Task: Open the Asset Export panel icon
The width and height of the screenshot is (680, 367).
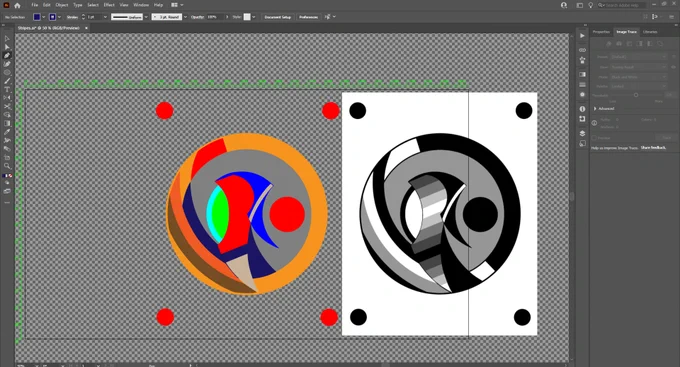Action: [582, 143]
